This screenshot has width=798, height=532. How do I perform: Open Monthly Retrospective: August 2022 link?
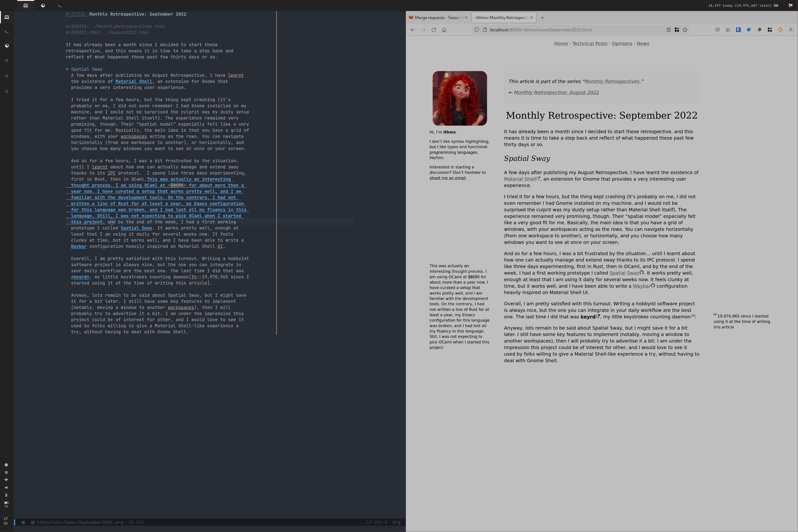pos(556,92)
